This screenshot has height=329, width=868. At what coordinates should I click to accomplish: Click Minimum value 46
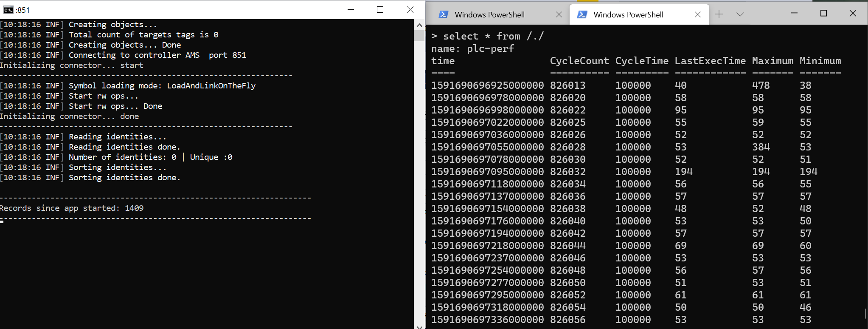point(806,307)
